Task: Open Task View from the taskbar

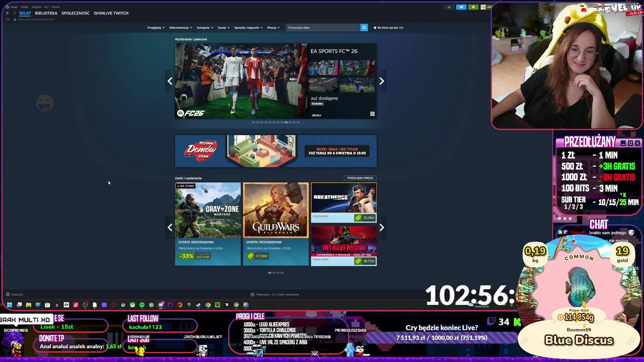Action: pyautogui.click(x=19, y=305)
